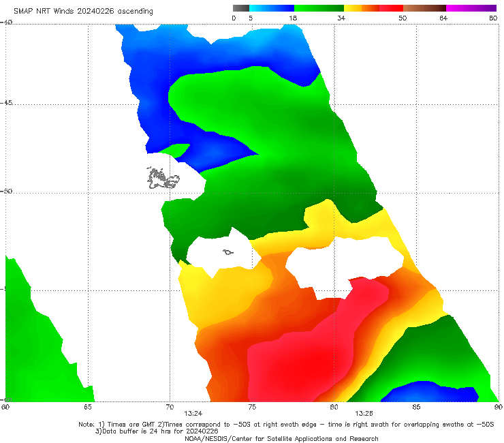Click the swath time label '13:26'
Image resolution: width=504 pixels, height=443 pixels.
pyautogui.click(x=364, y=414)
